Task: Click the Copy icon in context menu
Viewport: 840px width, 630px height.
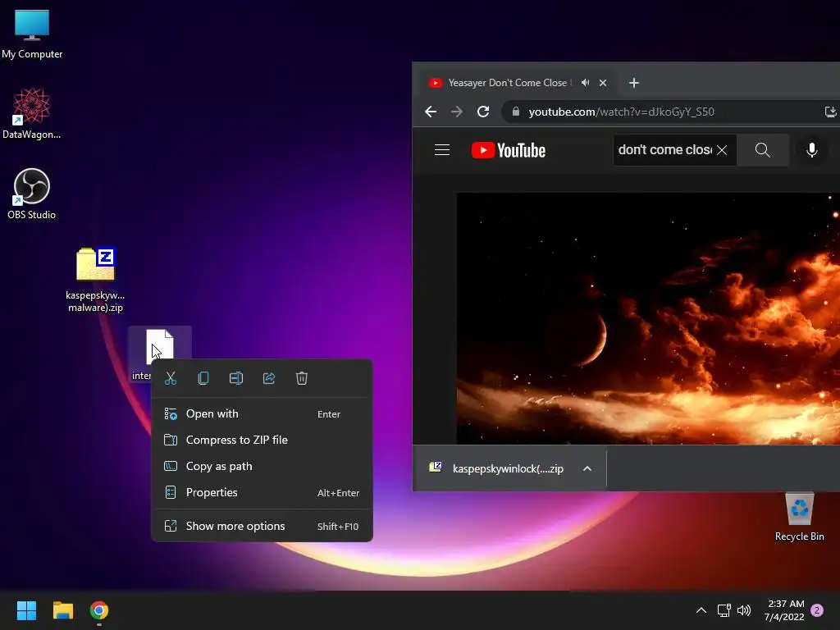Action: [x=203, y=378]
